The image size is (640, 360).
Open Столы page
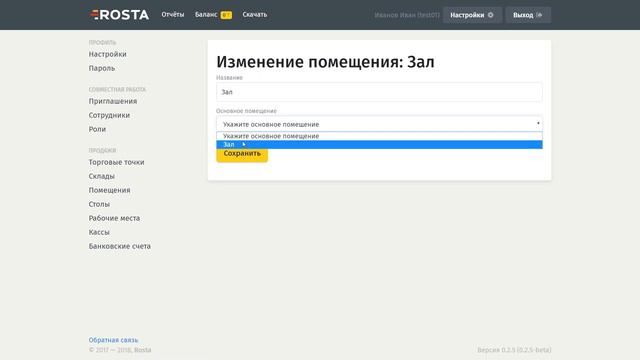(x=99, y=204)
